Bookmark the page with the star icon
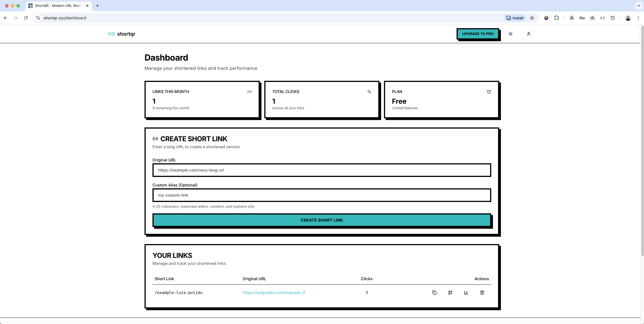The width and height of the screenshot is (644, 324). [532, 18]
